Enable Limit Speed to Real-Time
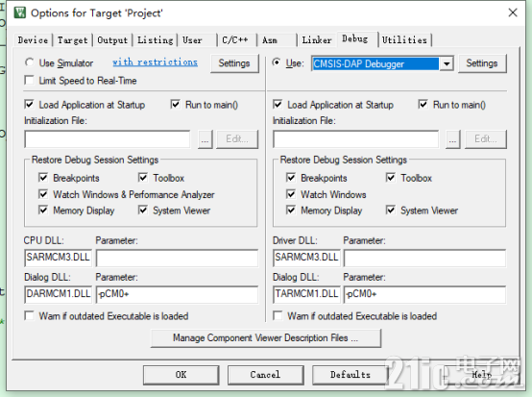The image size is (532, 397). point(30,81)
